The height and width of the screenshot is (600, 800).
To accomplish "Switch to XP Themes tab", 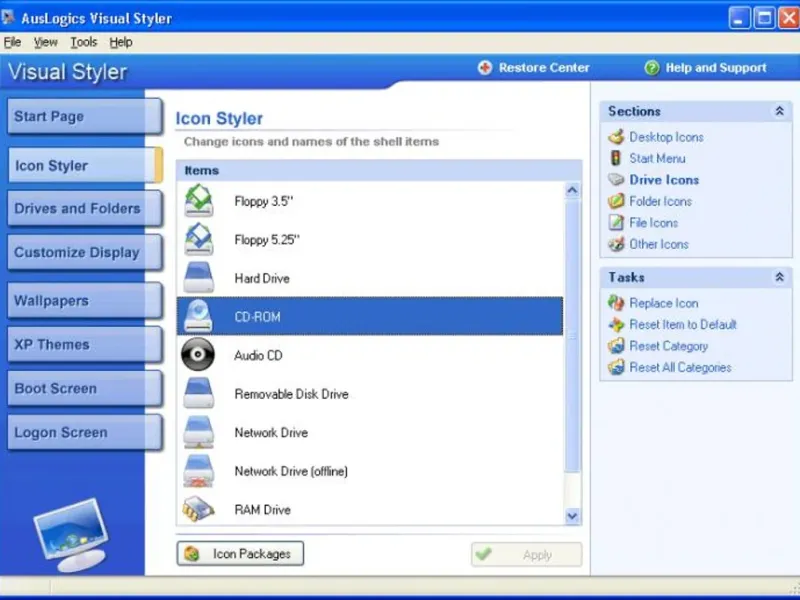I will pyautogui.click(x=85, y=344).
